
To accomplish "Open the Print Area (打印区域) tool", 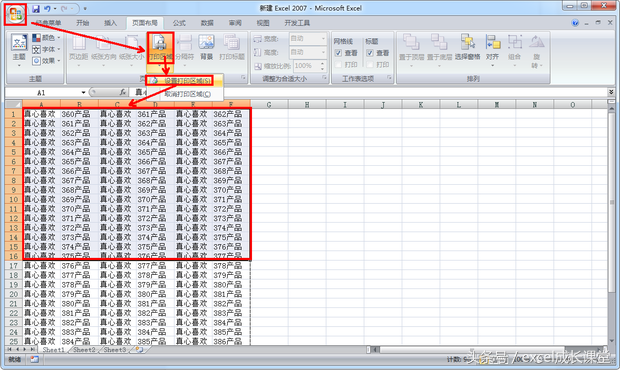I will point(161,48).
